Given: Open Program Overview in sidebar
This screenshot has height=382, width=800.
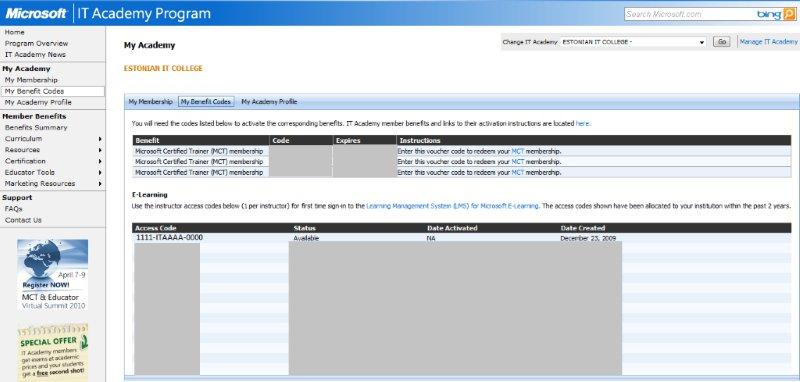Looking at the screenshot, I should [36, 43].
